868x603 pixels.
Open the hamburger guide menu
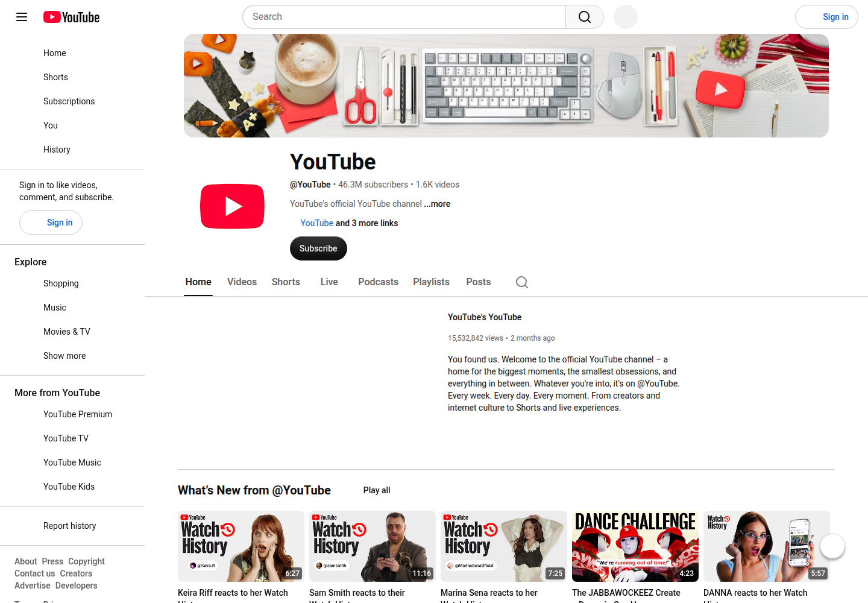point(22,17)
